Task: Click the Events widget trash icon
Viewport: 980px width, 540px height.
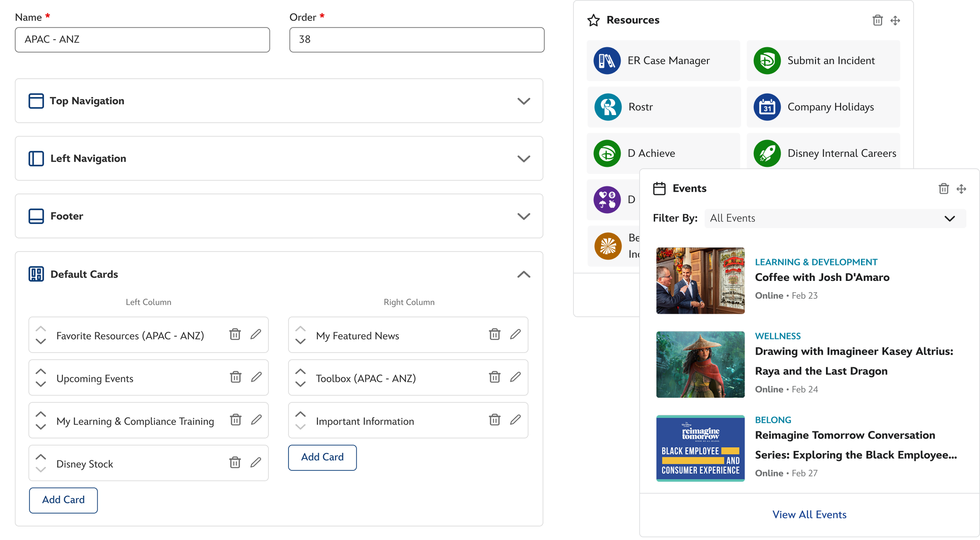Action: click(944, 189)
